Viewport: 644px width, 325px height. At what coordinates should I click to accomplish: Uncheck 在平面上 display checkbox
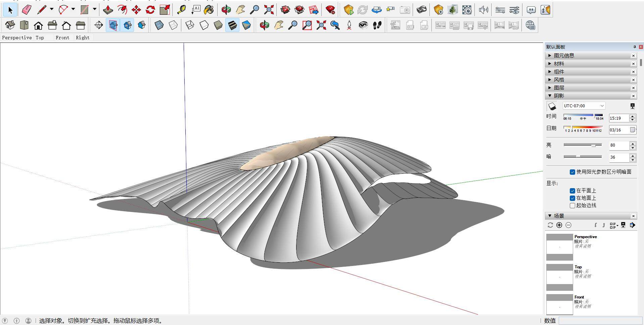572,191
